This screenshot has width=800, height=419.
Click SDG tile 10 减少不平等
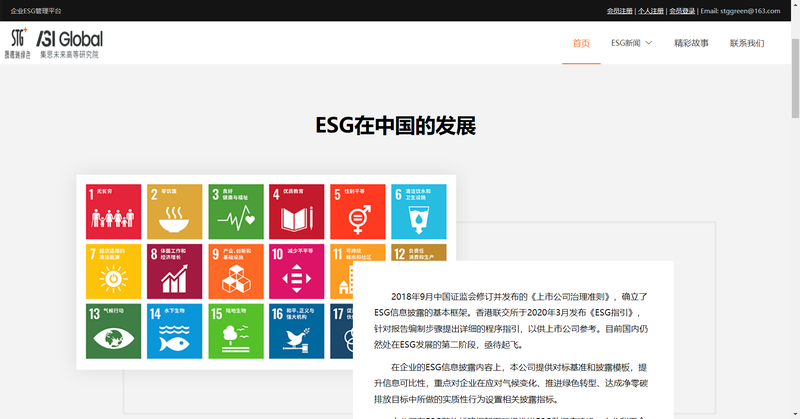point(296,272)
